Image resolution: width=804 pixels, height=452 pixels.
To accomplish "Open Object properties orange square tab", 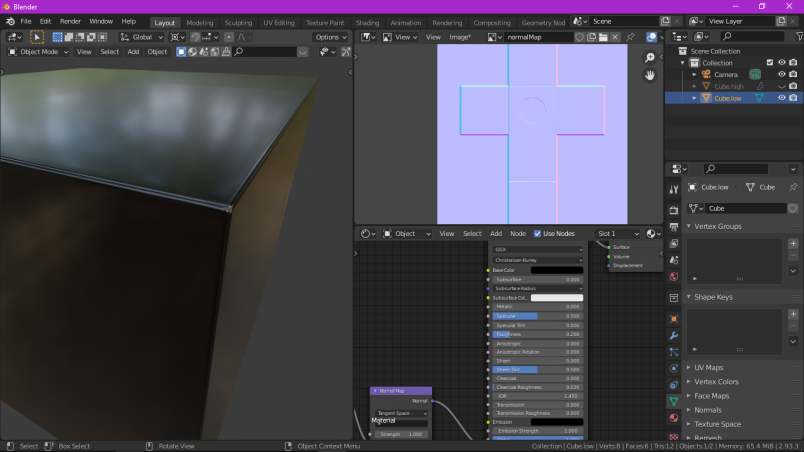I will click(x=674, y=319).
